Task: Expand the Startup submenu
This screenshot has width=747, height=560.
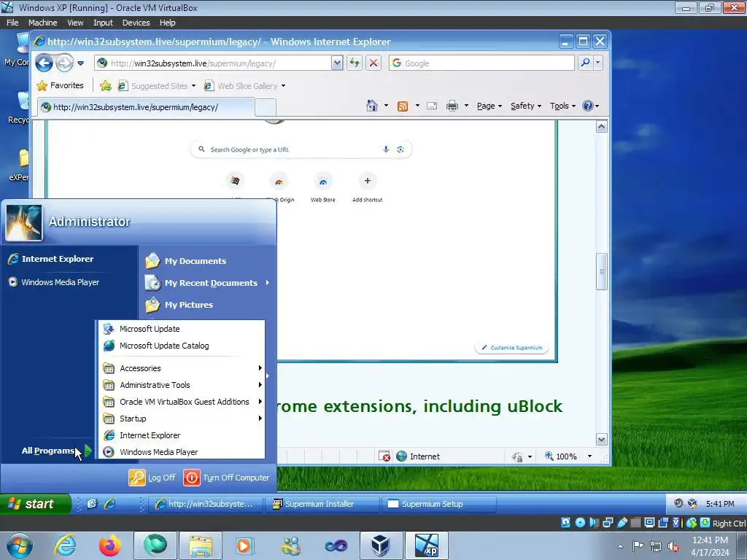Action: (x=182, y=418)
